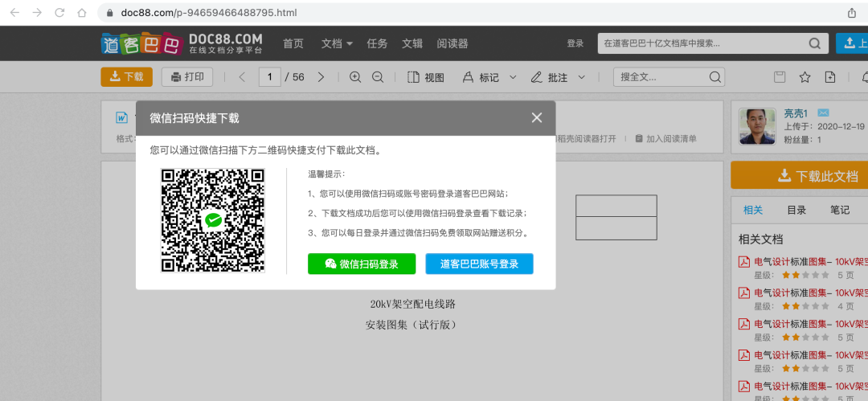The width and height of the screenshot is (868, 401).
Task: Click the 微信扫码登录 button
Action: [x=362, y=264]
